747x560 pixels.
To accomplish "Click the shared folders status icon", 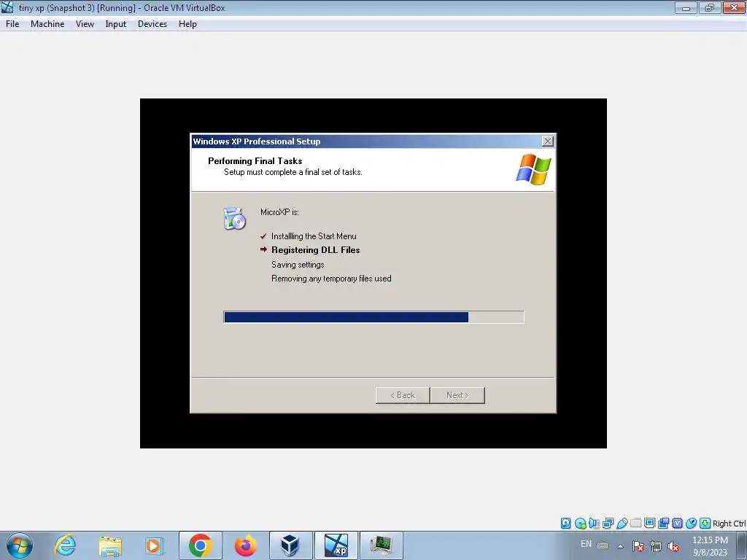I will [635, 524].
